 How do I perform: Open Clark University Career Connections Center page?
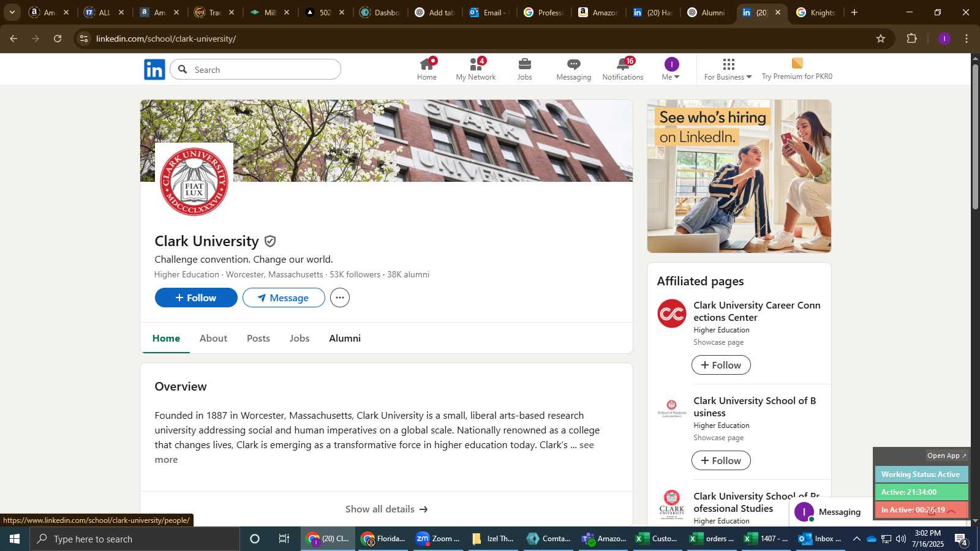point(757,311)
